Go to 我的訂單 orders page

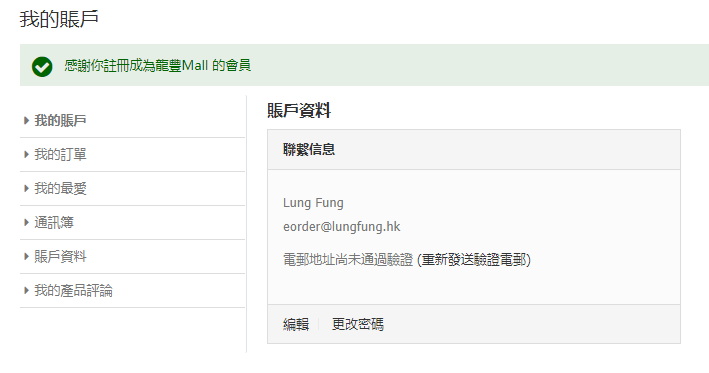pyautogui.click(x=60, y=155)
